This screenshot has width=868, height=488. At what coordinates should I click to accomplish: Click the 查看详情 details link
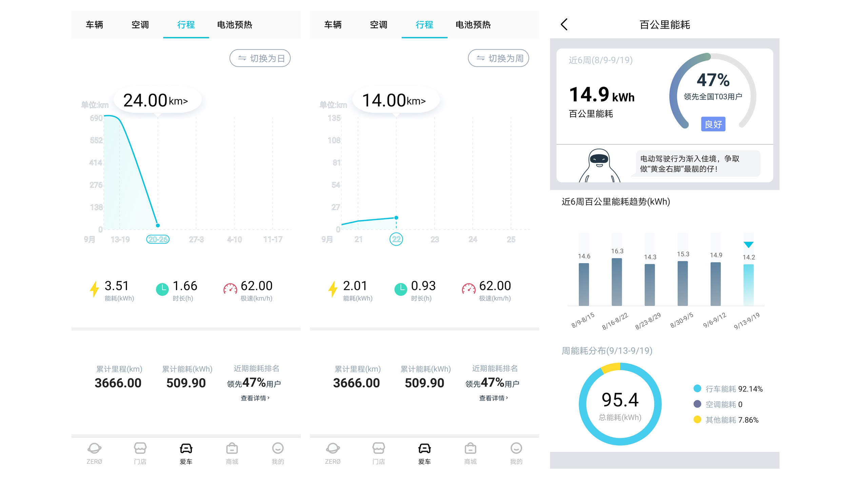pos(254,399)
